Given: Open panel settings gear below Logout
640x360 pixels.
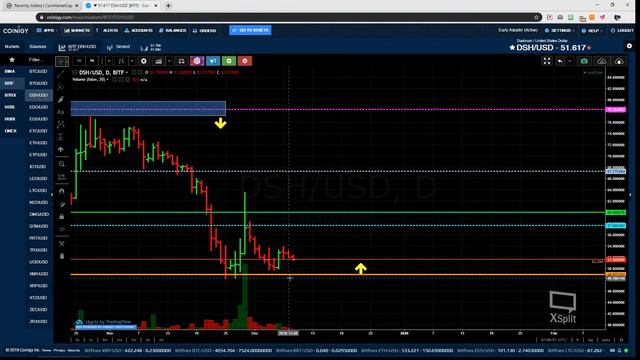Looking at the screenshot, I should click(629, 46).
